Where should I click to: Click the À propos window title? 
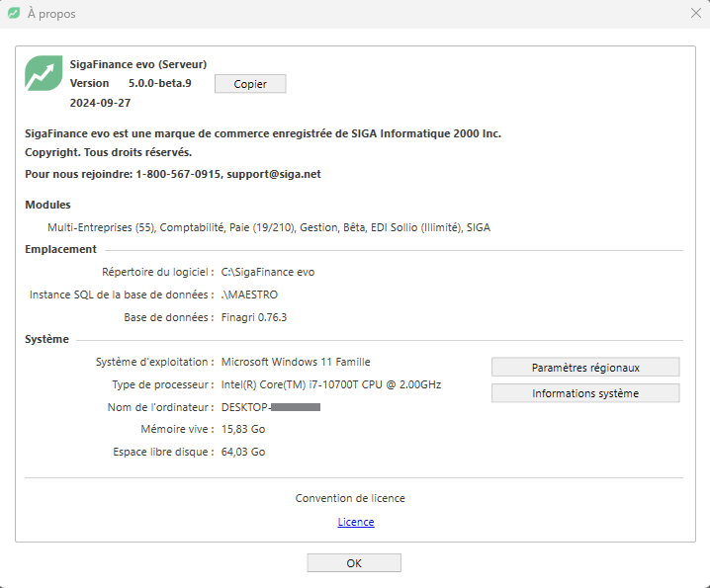click(51, 14)
